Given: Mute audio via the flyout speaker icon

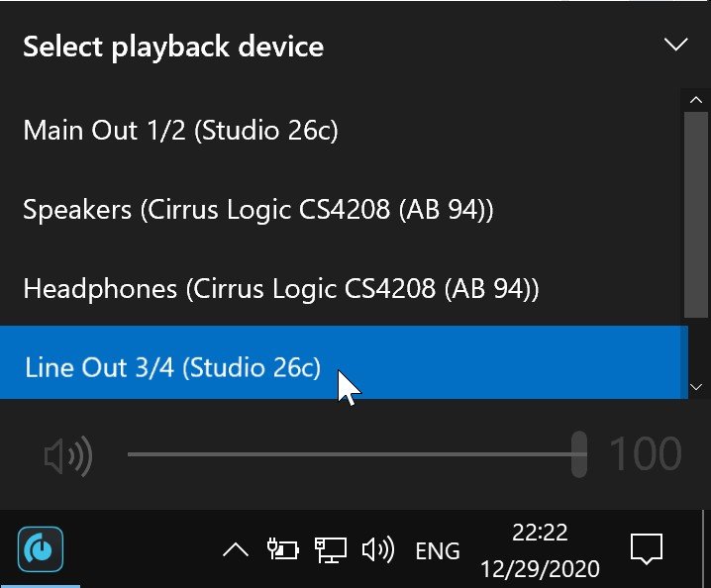Looking at the screenshot, I should click(68, 455).
